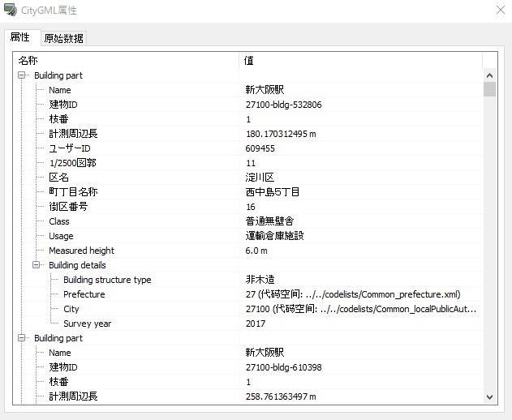Click the value 2017
This screenshot has width=512, height=420.
coord(256,324)
